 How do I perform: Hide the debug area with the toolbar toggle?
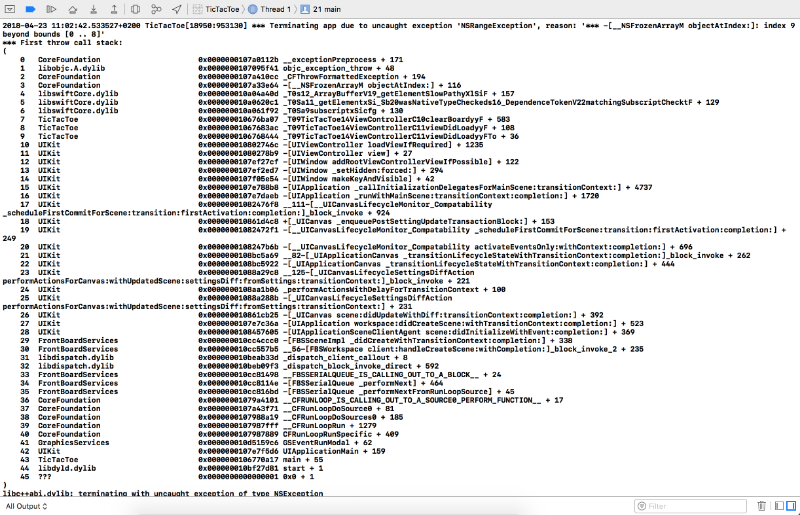pyautogui.click(x=10, y=9)
